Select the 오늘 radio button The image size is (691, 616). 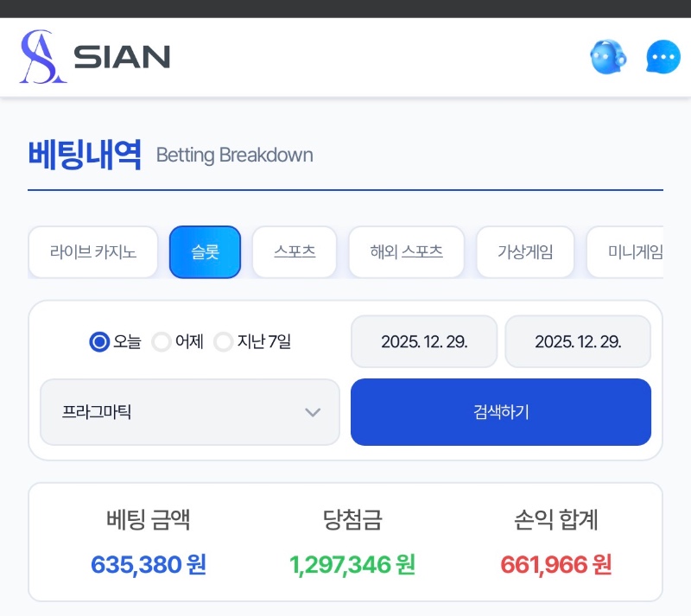[100, 341]
